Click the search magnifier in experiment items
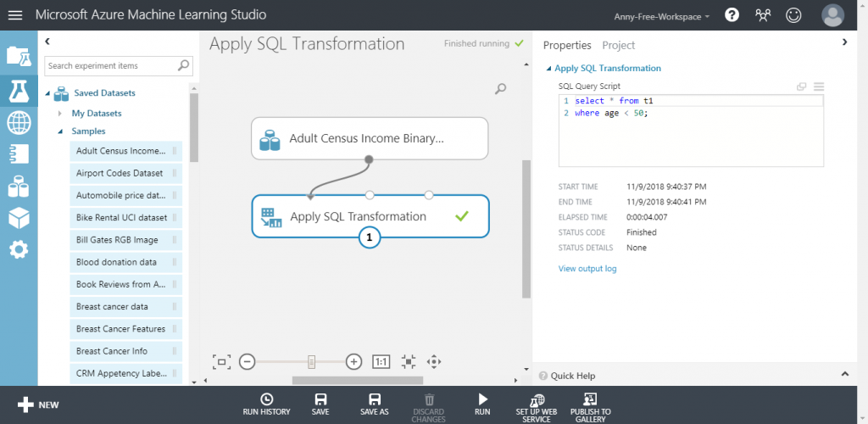 click(183, 65)
